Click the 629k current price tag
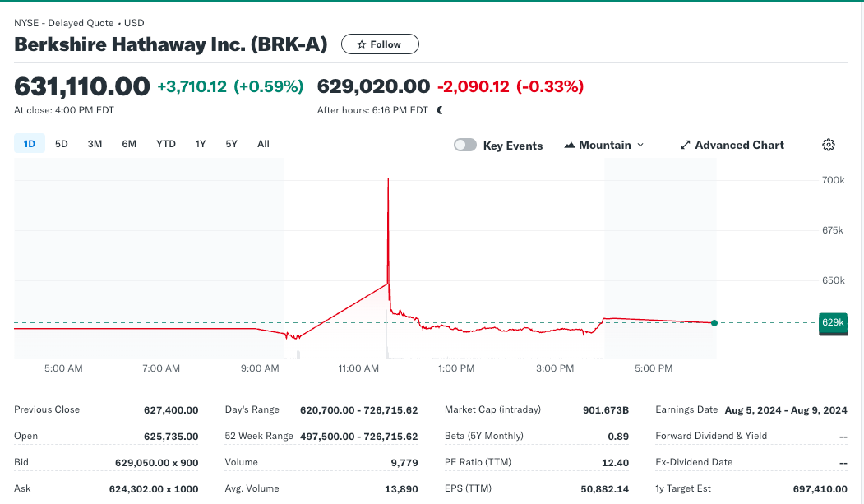The height and width of the screenshot is (504, 864). [x=833, y=323]
